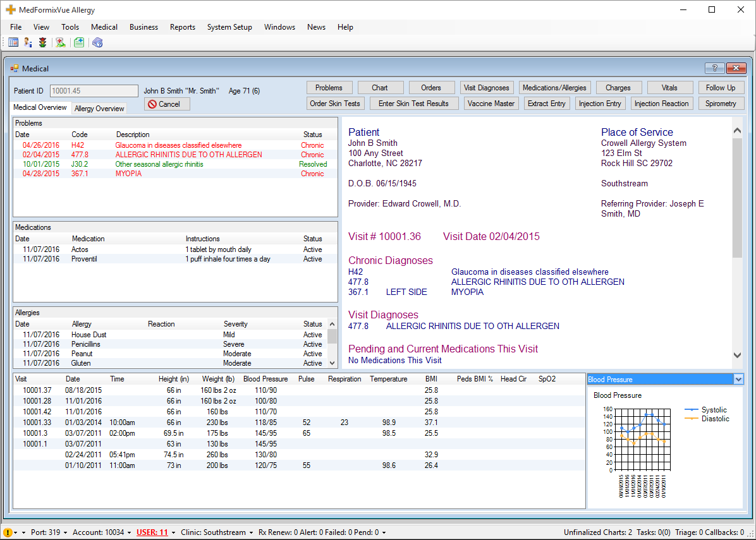Switch to the Allergy Overview tab
The width and height of the screenshot is (756, 540).
coord(99,109)
